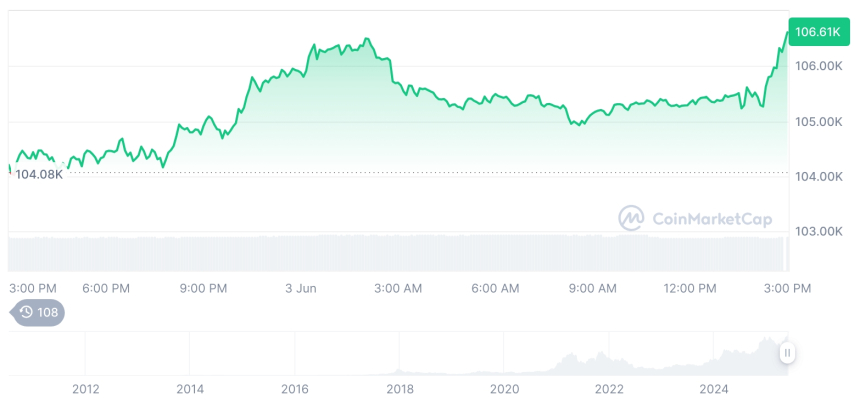Click the 103.00K price axis label
Screen dimensions: 860x401
point(817,231)
